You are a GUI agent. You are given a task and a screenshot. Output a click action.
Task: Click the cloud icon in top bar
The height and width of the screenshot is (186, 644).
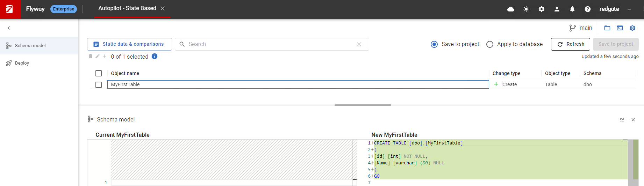coord(511,9)
